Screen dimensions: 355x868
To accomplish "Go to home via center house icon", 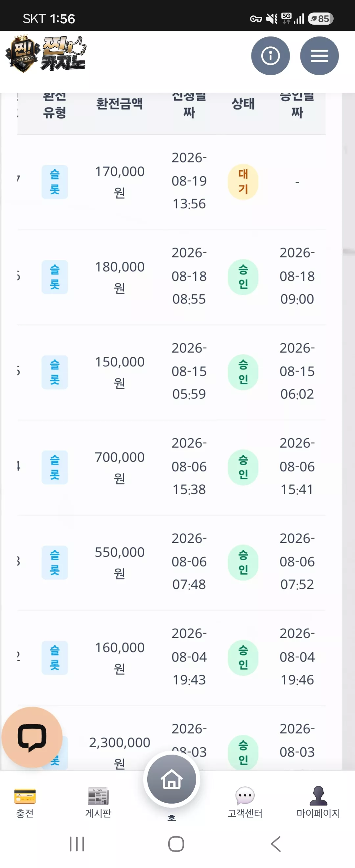I will pos(172,779).
